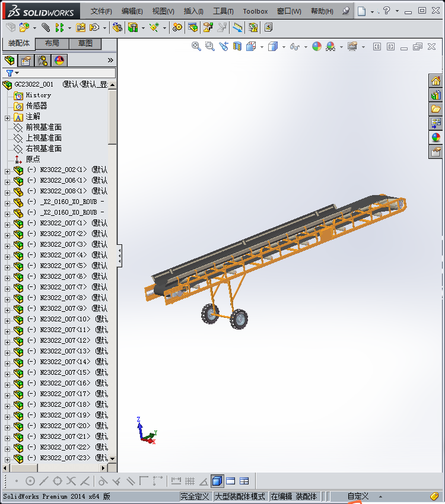Open Custom Properties tab in task pane
Viewport: 445px width, 504px height.
tap(436, 152)
